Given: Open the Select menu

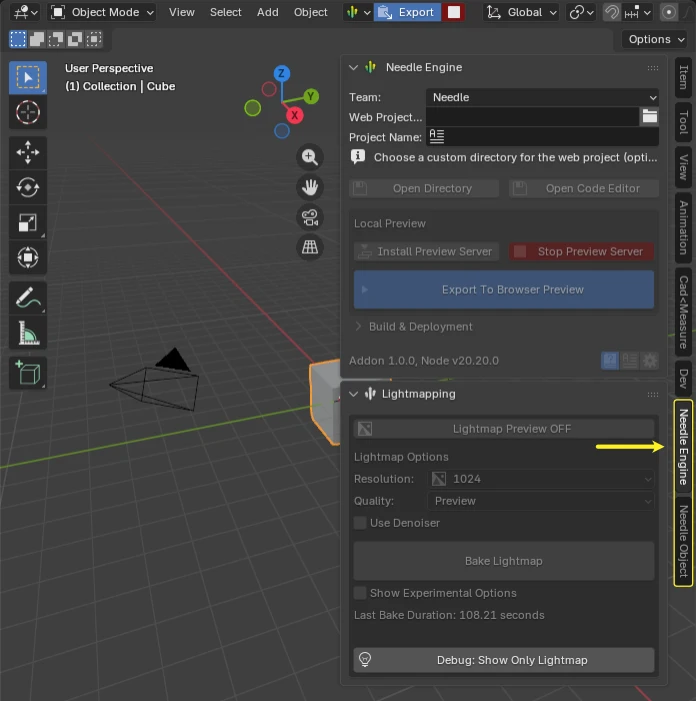Looking at the screenshot, I should (225, 12).
